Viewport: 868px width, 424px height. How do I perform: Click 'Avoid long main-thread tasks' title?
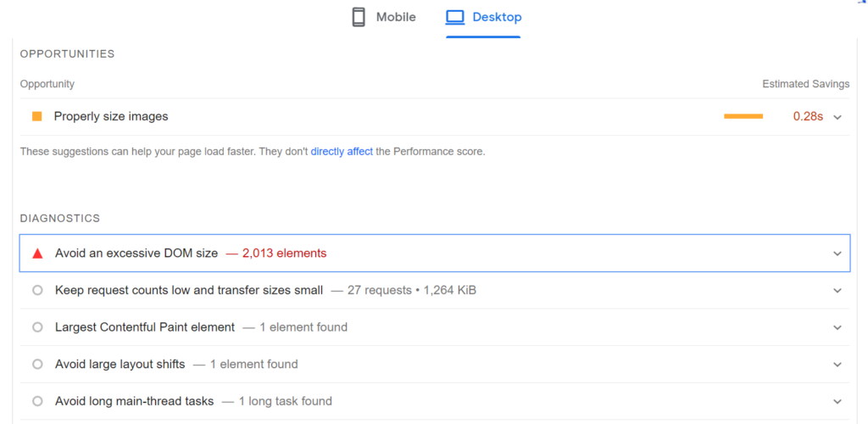134,401
